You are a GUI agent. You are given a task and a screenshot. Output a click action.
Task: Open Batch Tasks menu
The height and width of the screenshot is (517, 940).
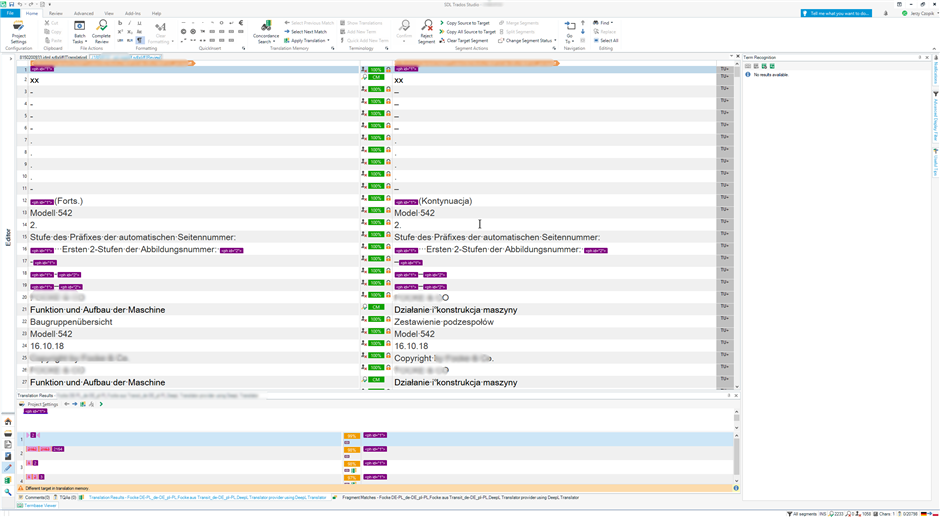tap(79, 32)
